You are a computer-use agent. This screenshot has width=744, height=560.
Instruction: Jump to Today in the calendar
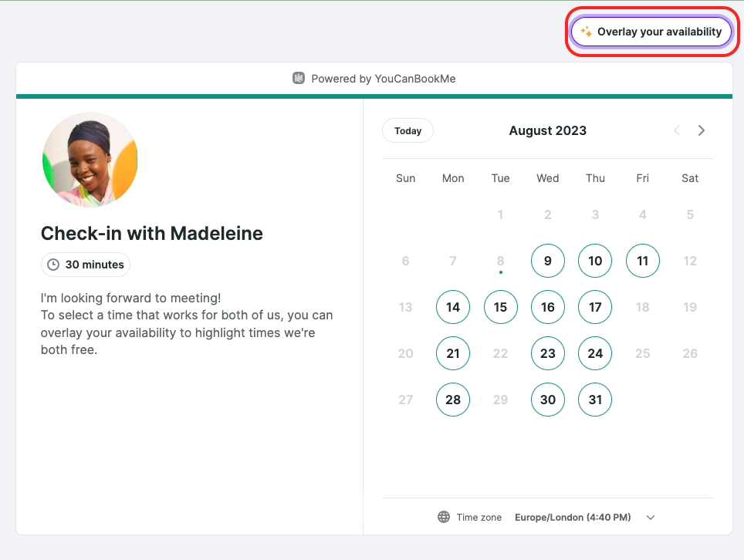(408, 130)
